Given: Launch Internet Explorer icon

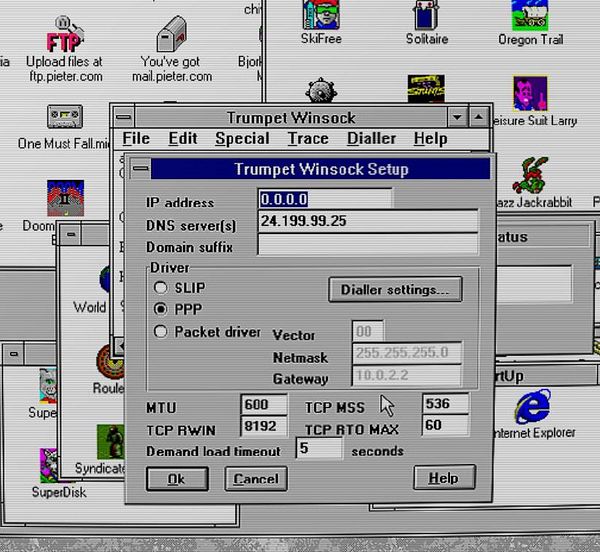Looking at the screenshot, I should (x=533, y=407).
